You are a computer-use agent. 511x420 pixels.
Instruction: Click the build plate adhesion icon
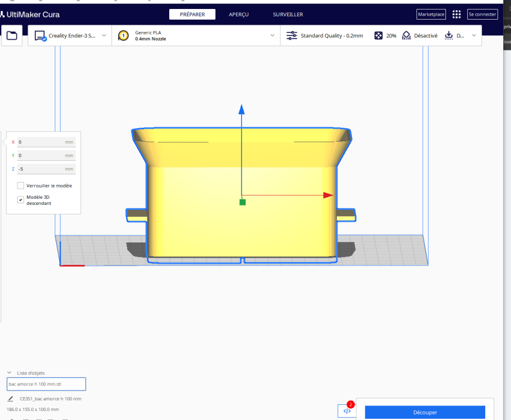449,35
